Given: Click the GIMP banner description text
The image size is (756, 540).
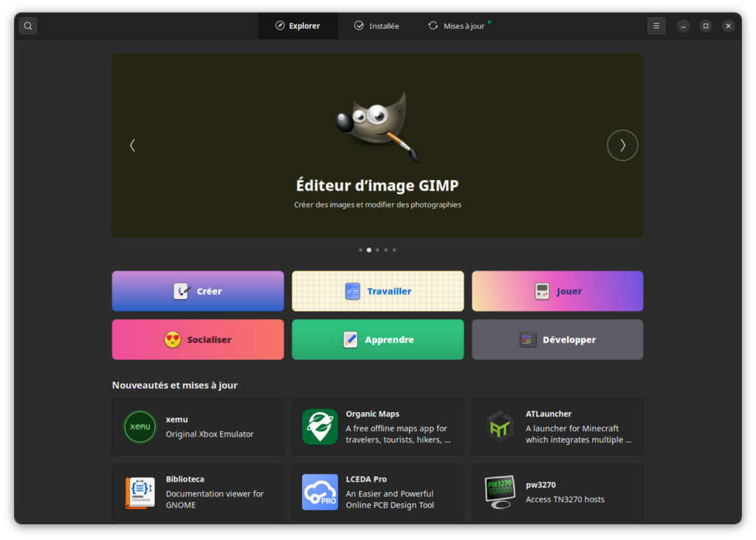Looking at the screenshot, I should point(377,205).
